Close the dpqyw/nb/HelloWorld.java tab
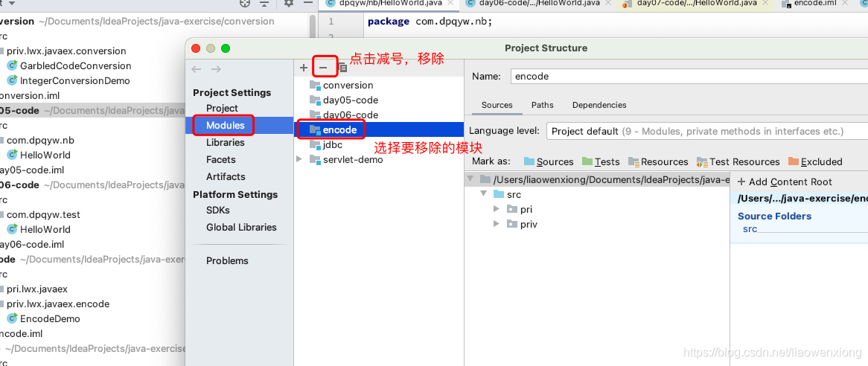 coord(450,3)
